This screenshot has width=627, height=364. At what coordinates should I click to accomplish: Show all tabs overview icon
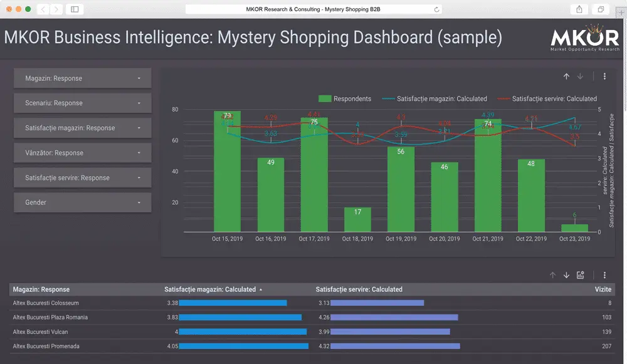601,9
